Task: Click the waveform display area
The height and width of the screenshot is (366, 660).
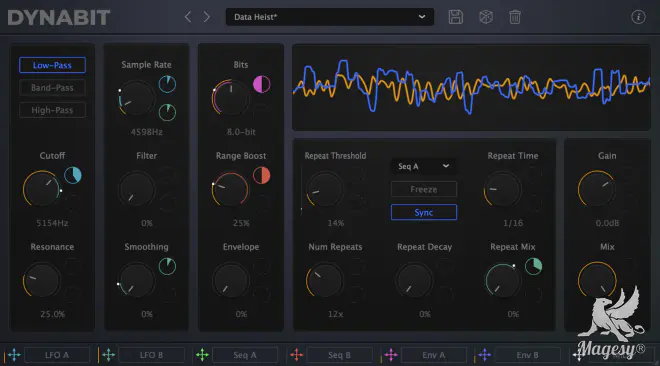Action: pyautogui.click(x=471, y=88)
